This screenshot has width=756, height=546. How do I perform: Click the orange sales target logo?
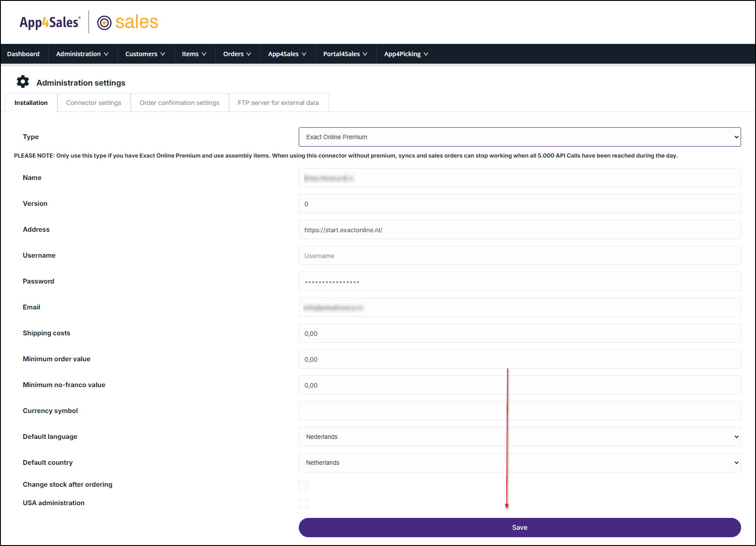(128, 22)
